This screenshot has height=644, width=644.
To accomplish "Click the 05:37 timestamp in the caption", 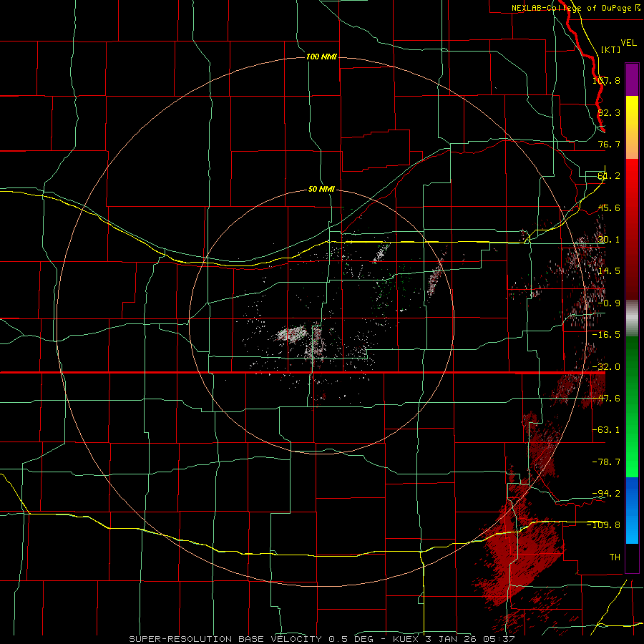I will tap(499, 639).
